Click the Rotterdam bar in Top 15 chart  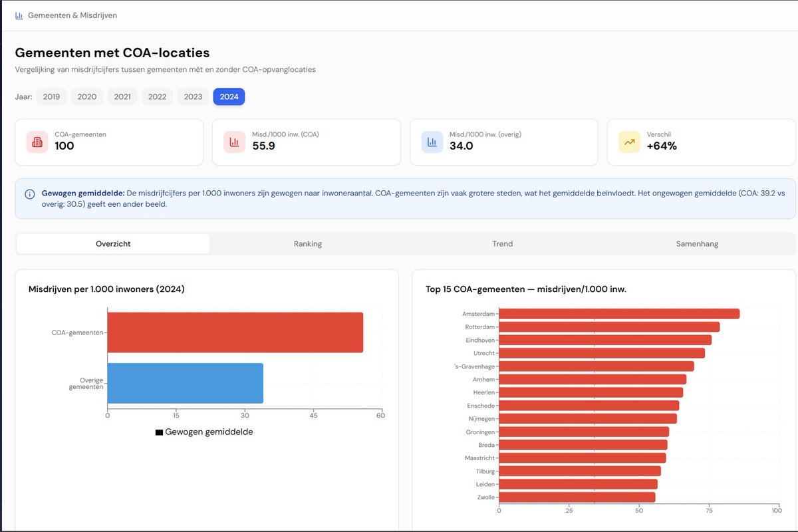click(609, 327)
